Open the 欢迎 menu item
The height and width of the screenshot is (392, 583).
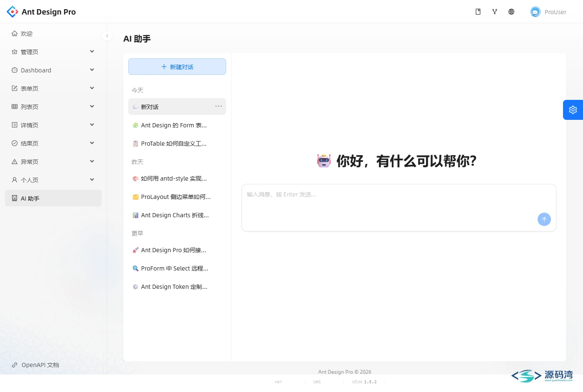point(53,34)
